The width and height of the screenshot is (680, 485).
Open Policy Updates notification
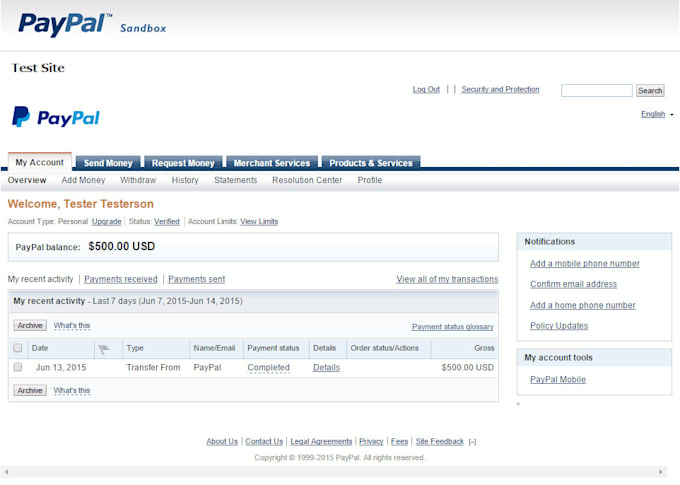[559, 326]
